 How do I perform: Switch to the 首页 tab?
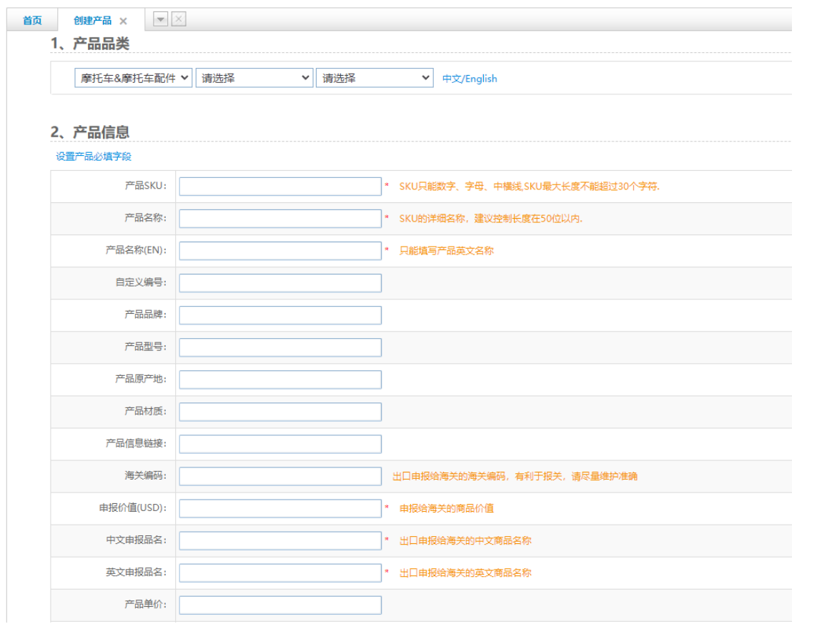click(32, 21)
